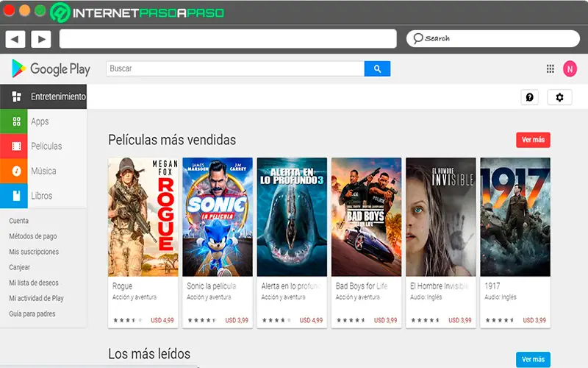Open the Cuenta link
Image resolution: width=588 pixels, height=368 pixels.
[x=19, y=221]
